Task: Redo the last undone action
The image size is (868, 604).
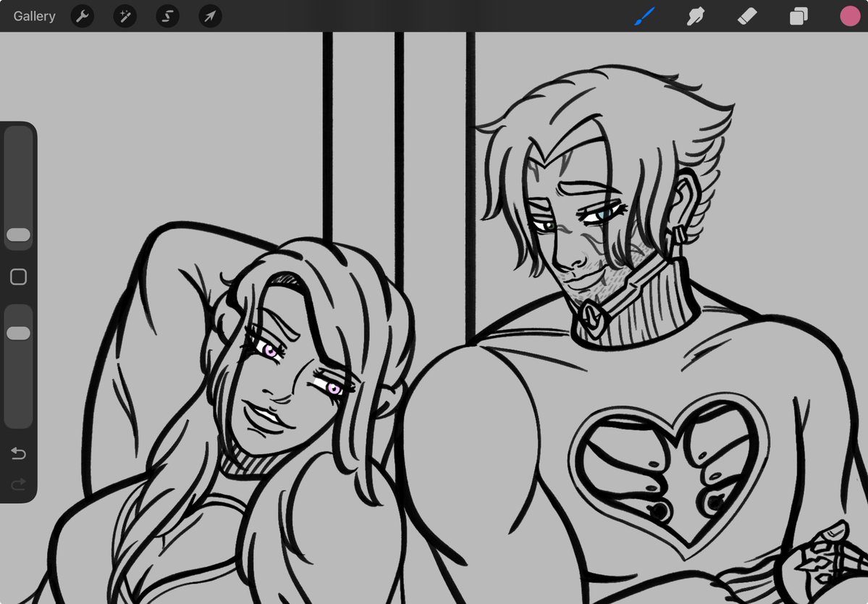Action: click(18, 485)
